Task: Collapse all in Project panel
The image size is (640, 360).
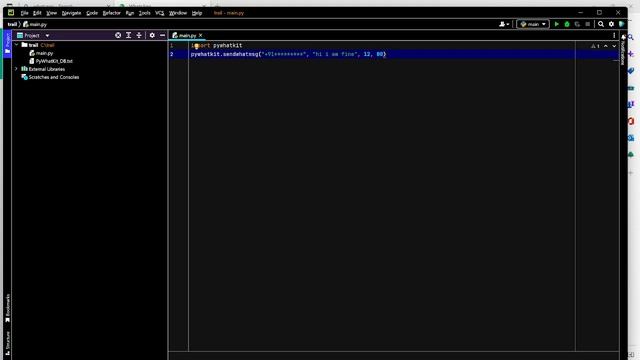Action: [139, 36]
